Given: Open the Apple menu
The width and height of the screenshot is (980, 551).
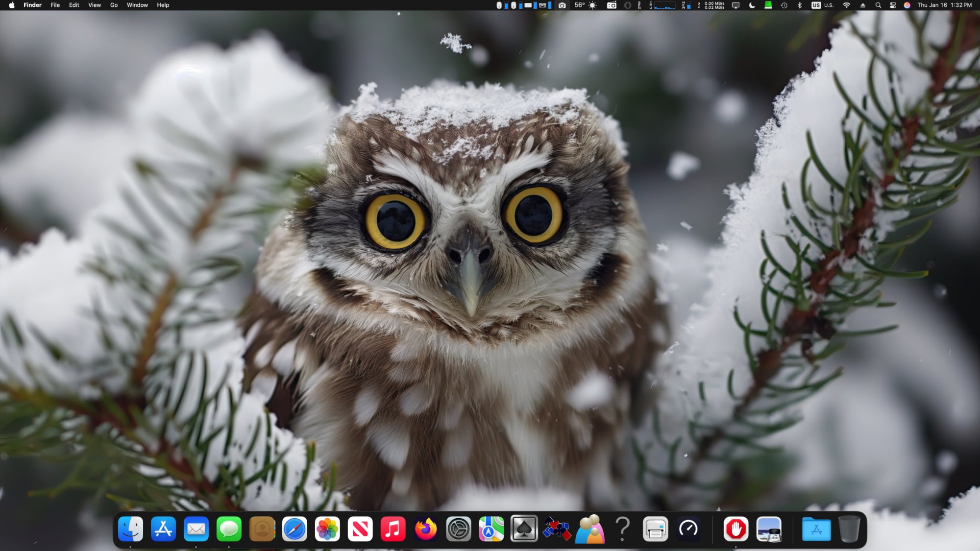Looking at the screenshot, I should pos(12,5).
